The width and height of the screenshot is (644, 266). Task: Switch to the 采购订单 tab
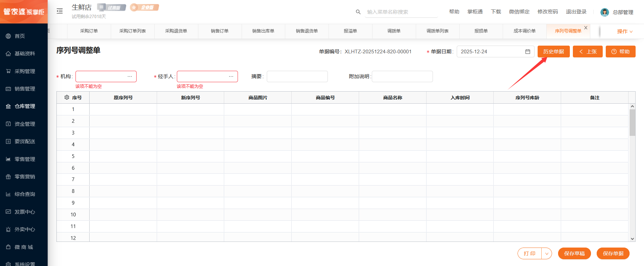pyautogui.click(x=89, y=31)
